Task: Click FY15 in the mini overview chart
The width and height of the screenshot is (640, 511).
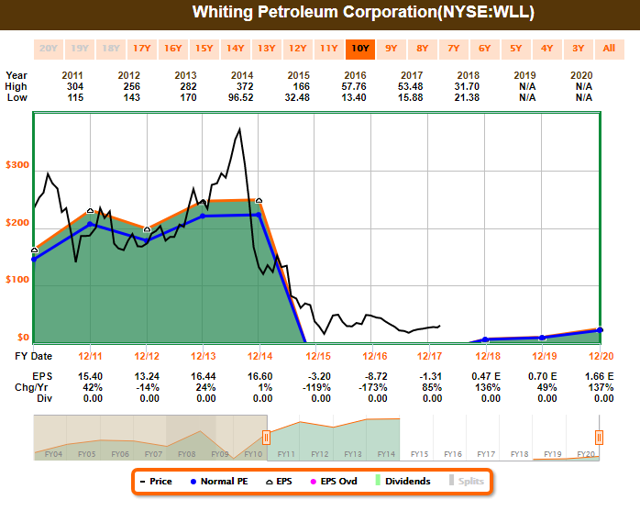Action: pyautogui.click(x=419, y=454)
